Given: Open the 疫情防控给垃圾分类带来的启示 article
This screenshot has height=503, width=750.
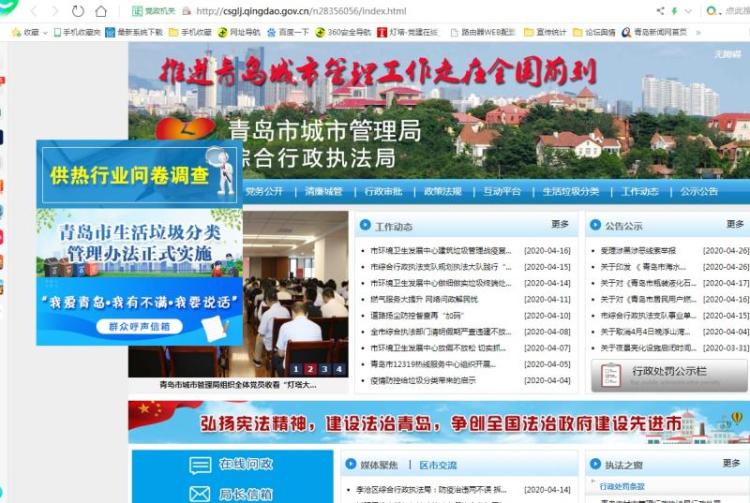Looking at the screenshot, I should (x=423, y=381).
